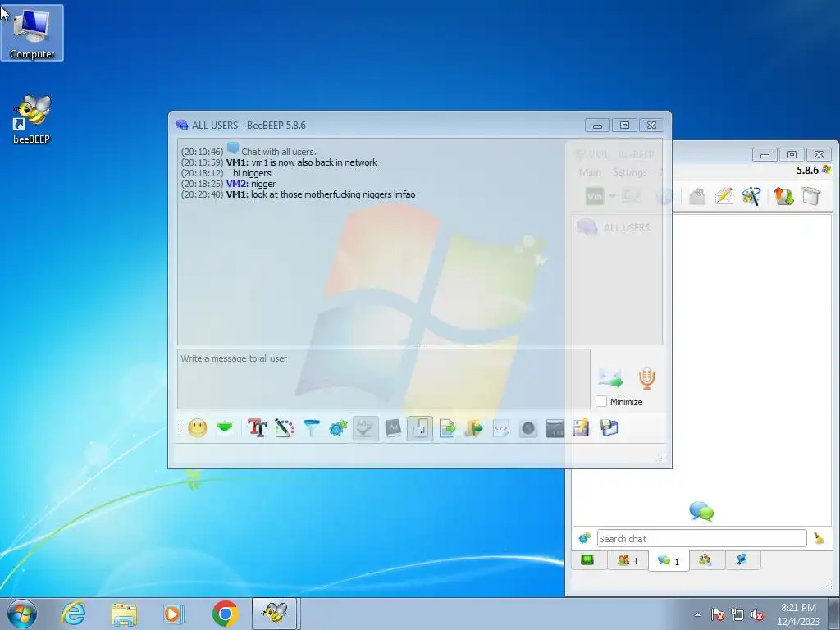Click send file document icon
840x630 pixels.
coord(447,428)
